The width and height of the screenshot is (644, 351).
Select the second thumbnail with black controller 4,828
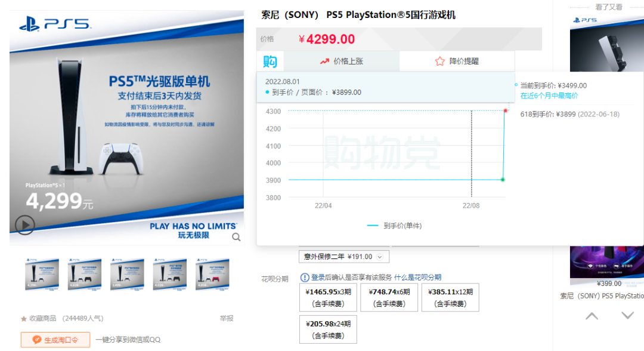85,274
